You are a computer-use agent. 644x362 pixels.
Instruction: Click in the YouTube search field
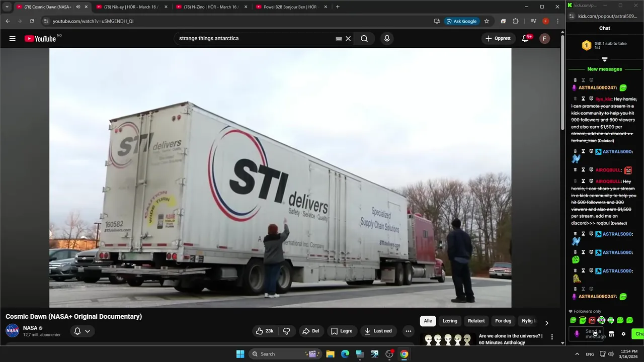tap(257, 39)
